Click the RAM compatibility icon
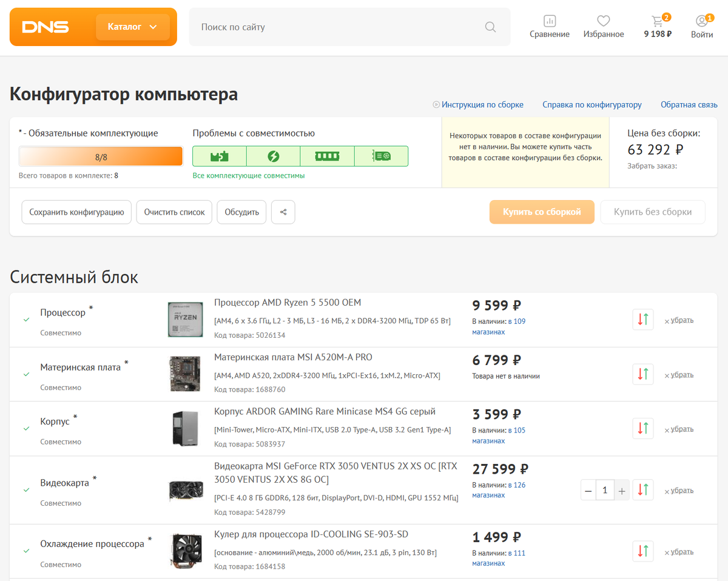This screenshot has width=728, height=581. 327,156
